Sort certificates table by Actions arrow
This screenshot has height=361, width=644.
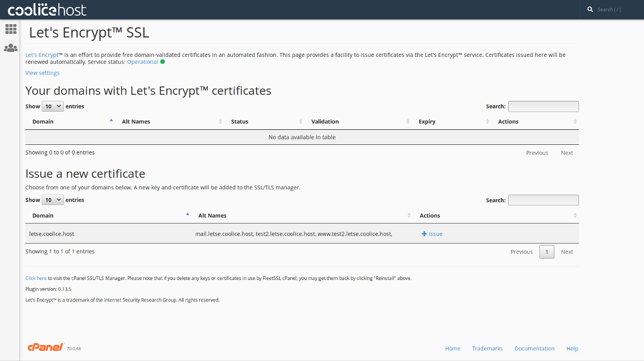575,122
